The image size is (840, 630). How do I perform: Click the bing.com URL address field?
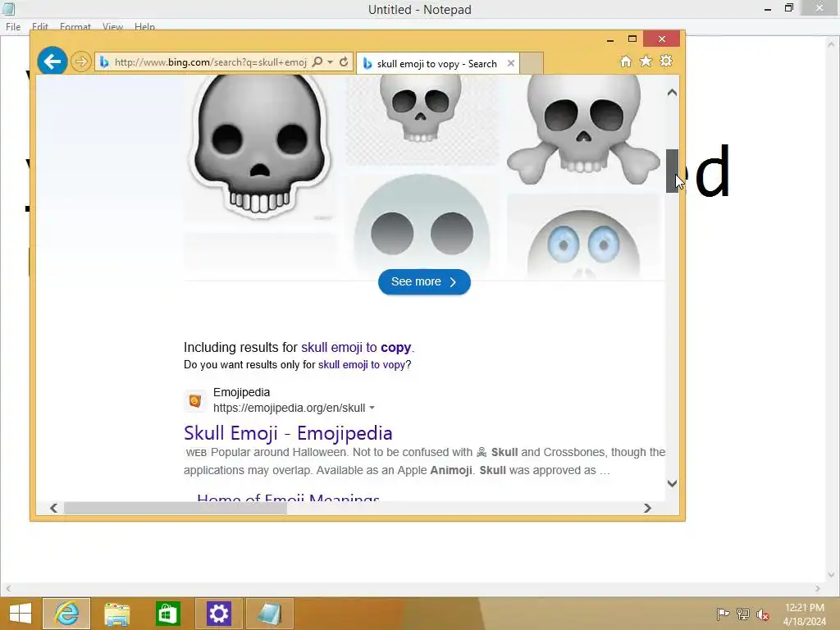(x=210, y=62)
